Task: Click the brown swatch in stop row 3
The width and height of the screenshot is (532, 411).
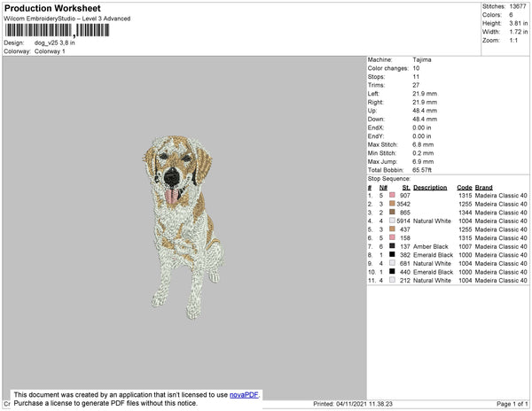Action: (x=392, y=212)
